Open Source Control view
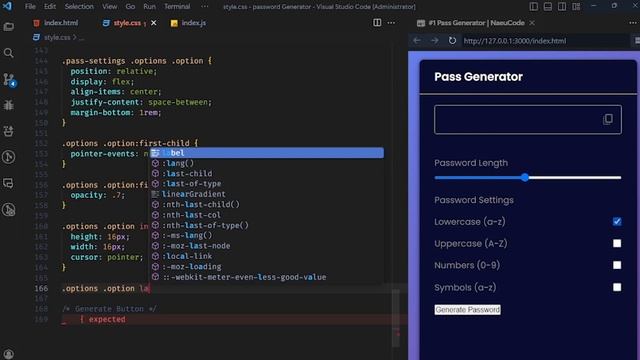Viewport: 640px width, 360px height. pyautogui.click(x=9, y=80)
